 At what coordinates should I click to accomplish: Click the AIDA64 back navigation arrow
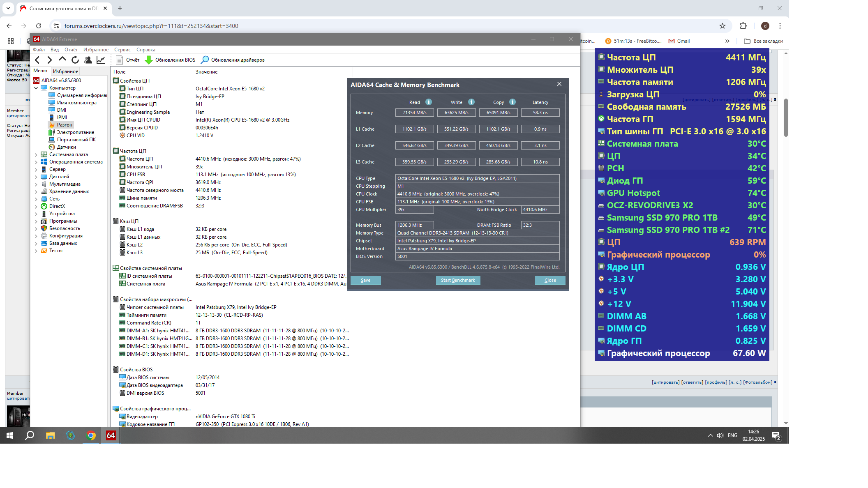click(37, 60)
